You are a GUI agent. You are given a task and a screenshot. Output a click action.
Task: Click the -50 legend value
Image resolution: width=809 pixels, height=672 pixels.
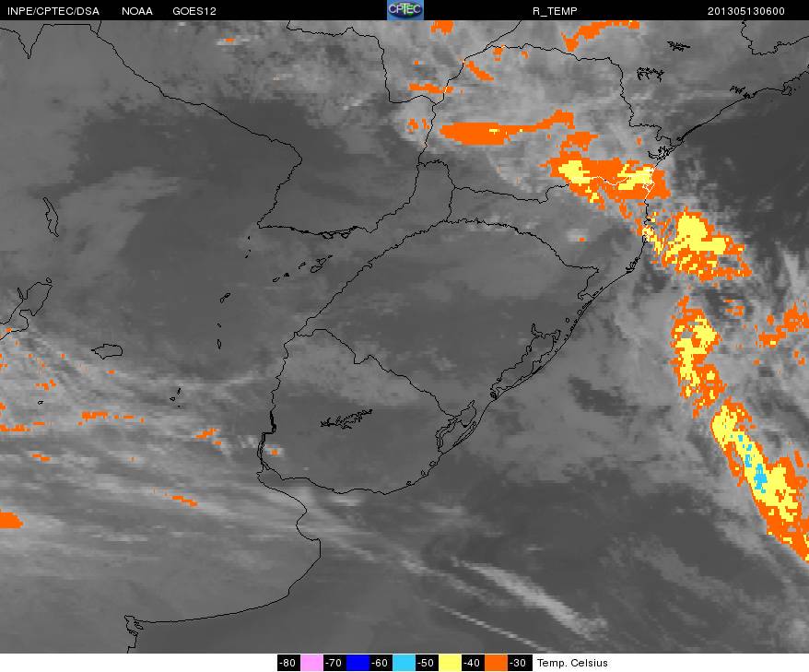pos(427,663)
